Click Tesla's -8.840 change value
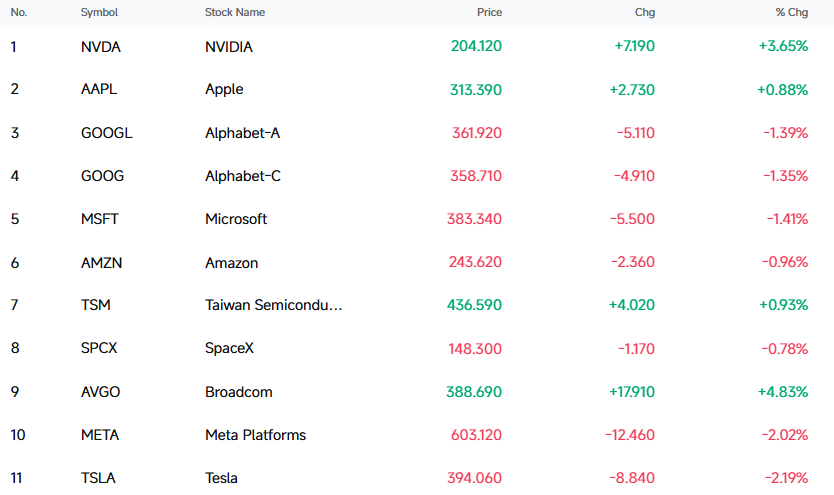 pyautogui.click(x=631, y=478)
